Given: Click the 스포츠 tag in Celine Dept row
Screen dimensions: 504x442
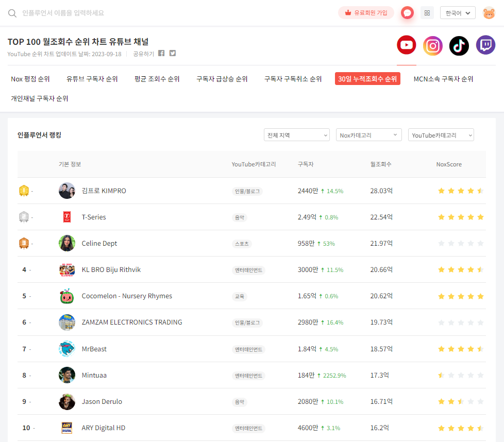Looking at the screenshot, I should (x=242, y=244).
